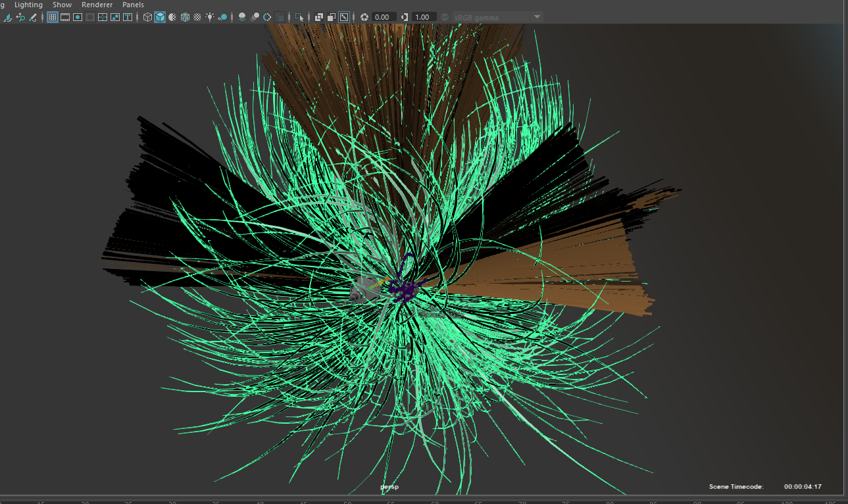Open the Renderer menu
This screenshot has height=504, width=848.
(97, 5)
